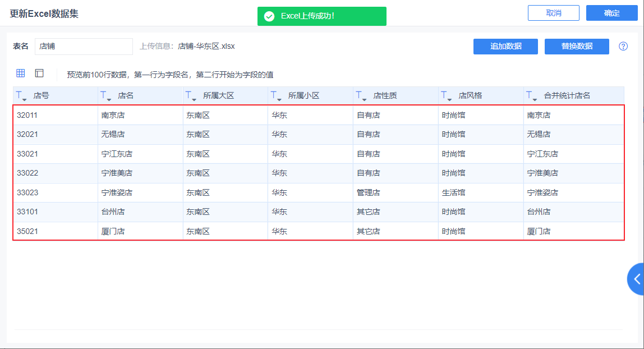
Task: Click 东南区 in the 32011 row
Action: (x=198, y=116)
